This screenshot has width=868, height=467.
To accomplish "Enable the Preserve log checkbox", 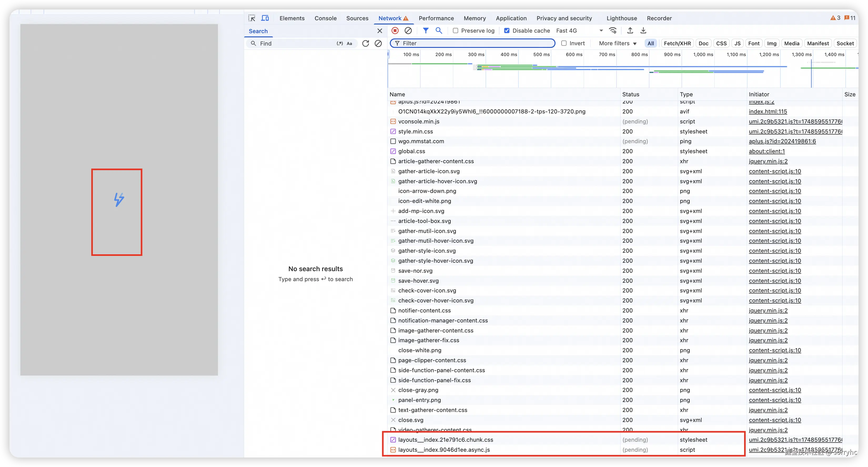I will pos(456,31).
